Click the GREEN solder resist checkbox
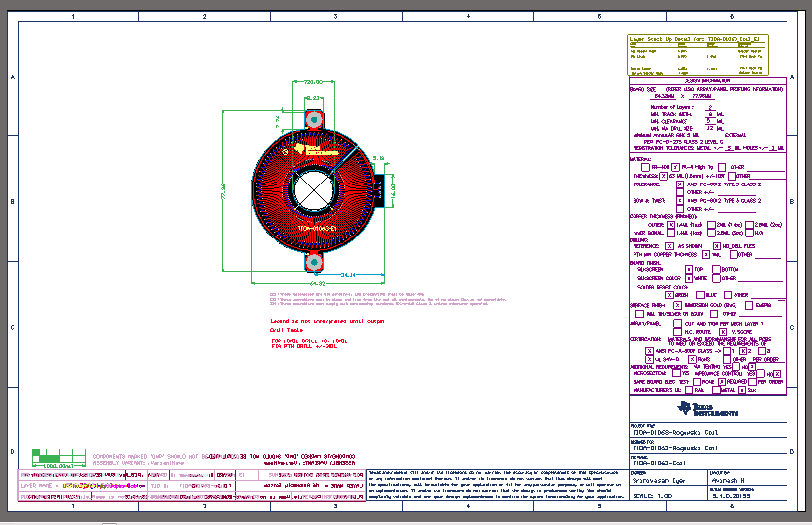The image size is (812, 525). click(x=669, y=295)
